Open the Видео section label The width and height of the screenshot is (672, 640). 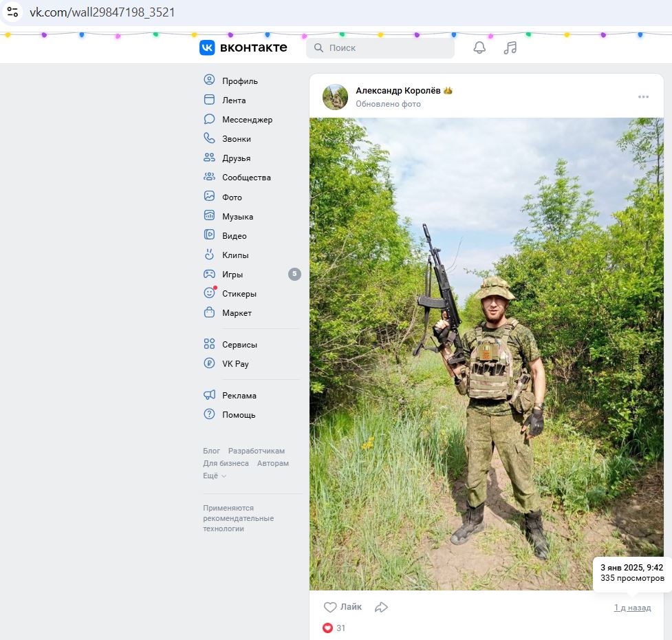click(x=235, y=236)
